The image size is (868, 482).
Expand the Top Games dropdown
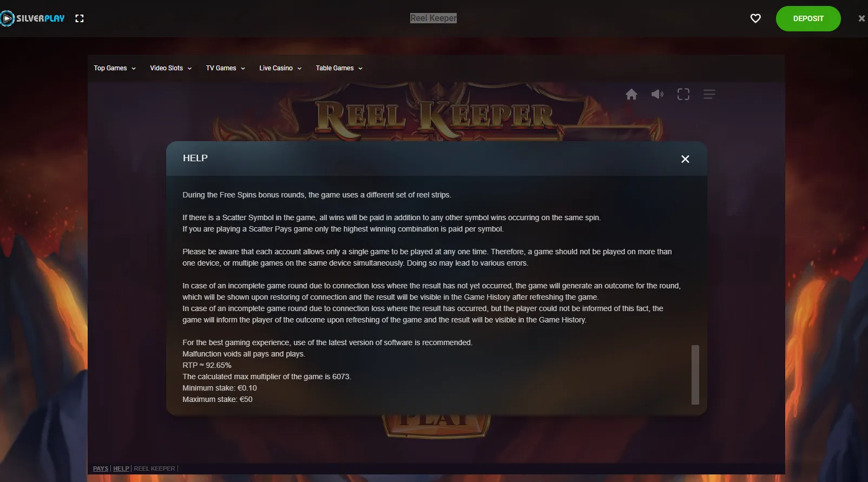115,68
